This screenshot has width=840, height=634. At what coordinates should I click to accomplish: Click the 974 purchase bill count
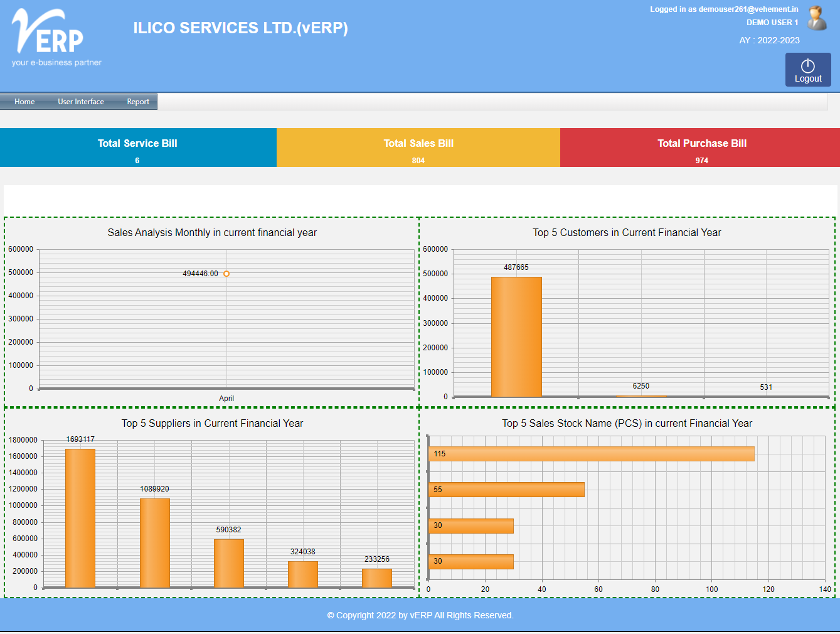click(701, 161)
